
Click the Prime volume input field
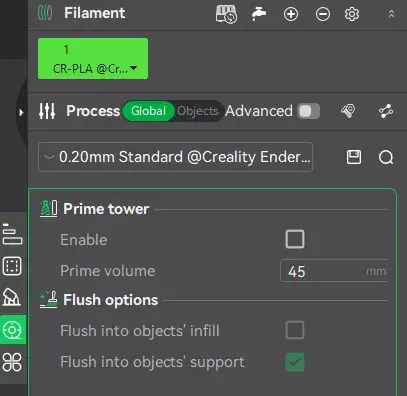[334, 271]
